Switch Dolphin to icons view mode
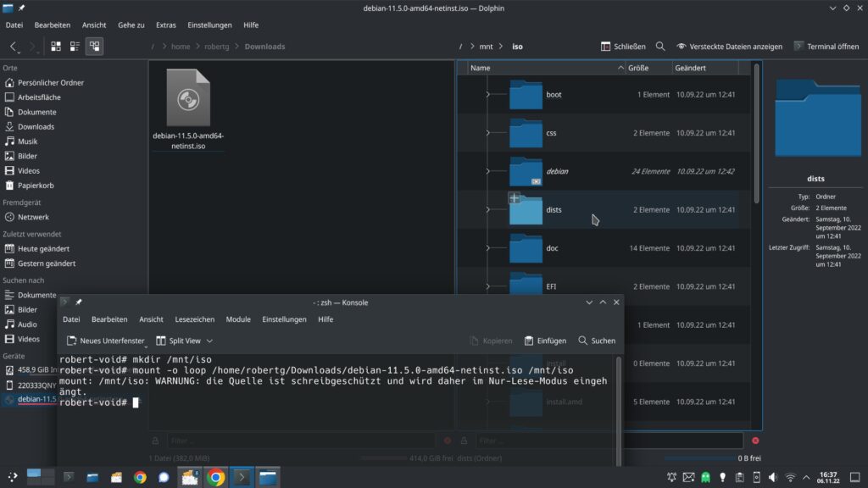The width and height of the screenshot is (868, 488). [56, 47]
